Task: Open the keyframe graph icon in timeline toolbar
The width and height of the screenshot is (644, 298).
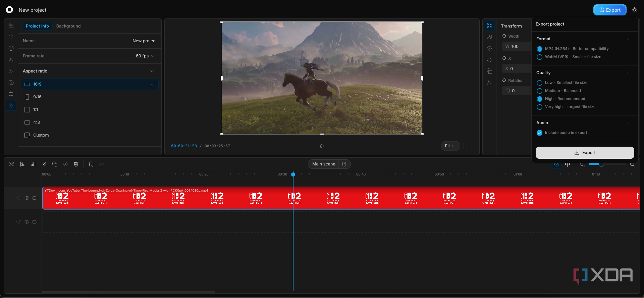Action: pyautogui.click(x=102, y=164)
